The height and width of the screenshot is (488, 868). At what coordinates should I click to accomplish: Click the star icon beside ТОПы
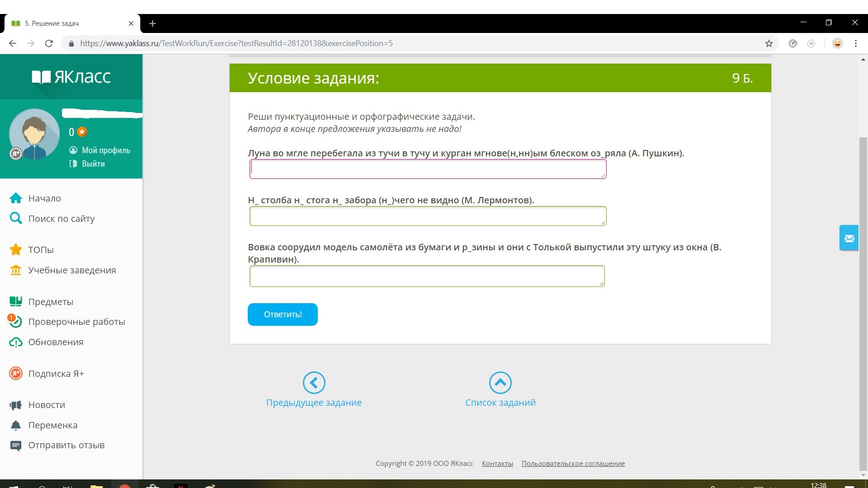[x=16, y=249]
